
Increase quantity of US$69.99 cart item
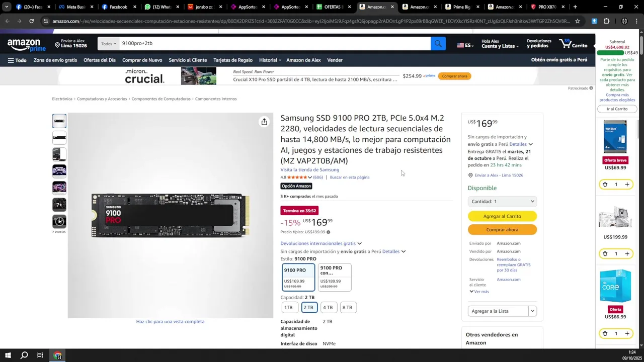[627, 185]
